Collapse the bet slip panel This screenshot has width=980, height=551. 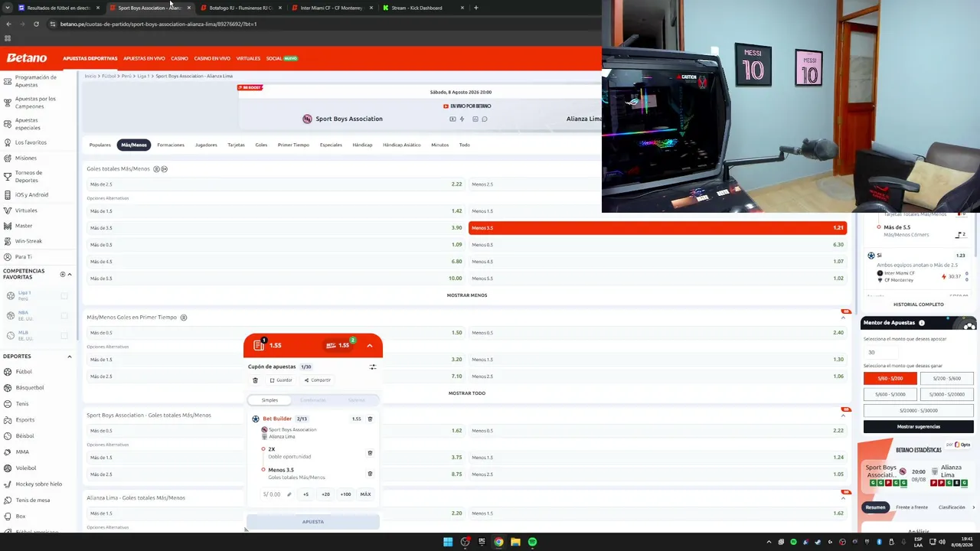click(370, 345)
